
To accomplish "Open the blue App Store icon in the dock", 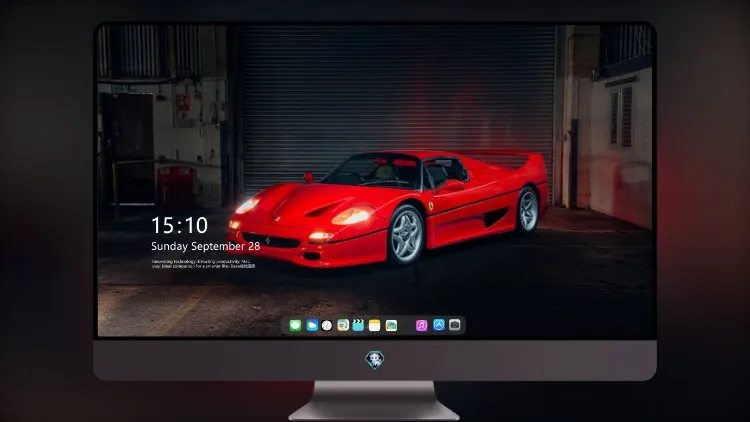I will (x=439, y=325).
